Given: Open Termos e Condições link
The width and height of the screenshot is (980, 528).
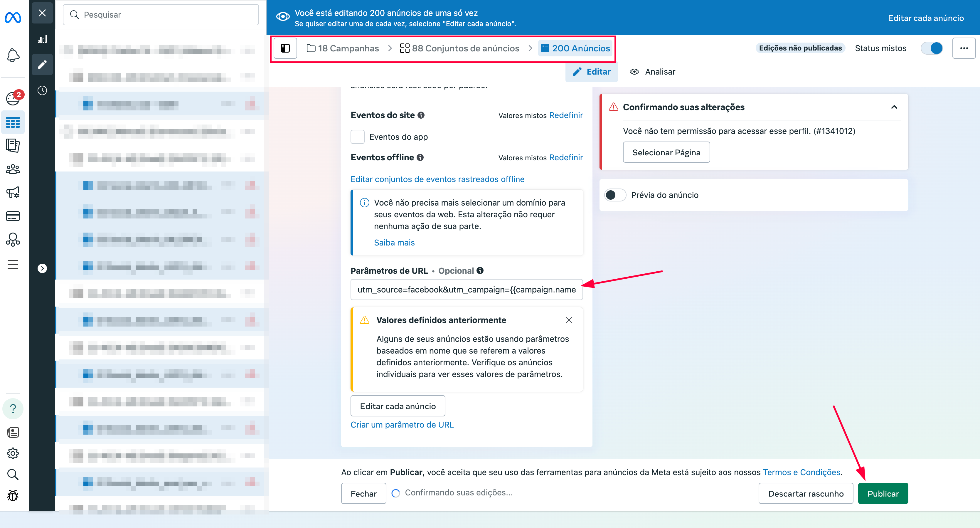Looking at the screenshot, I should pyautogui.click(x=802, y=472).
